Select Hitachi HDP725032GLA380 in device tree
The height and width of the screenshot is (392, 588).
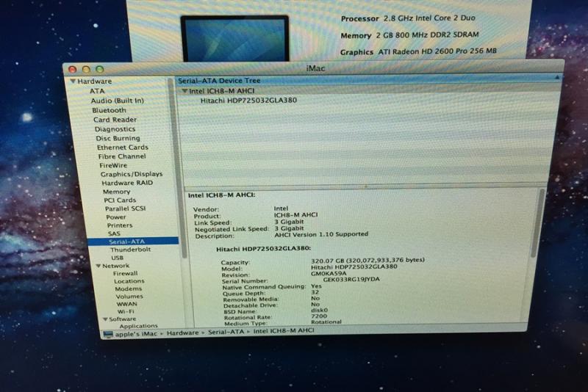point(248,101)
